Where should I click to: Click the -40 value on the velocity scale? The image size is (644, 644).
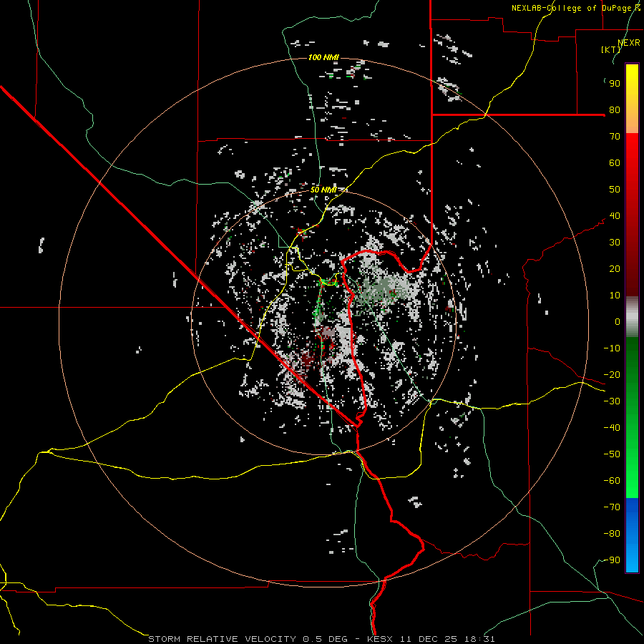tap(612, 428)
